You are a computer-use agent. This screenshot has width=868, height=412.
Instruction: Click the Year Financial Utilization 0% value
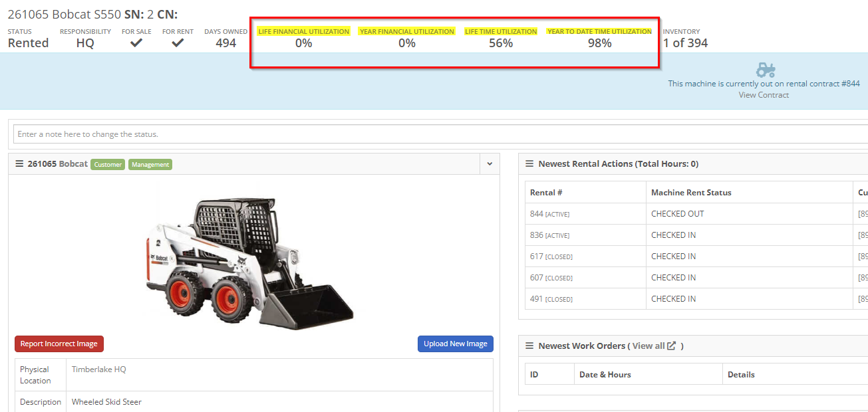click(407, 43)
